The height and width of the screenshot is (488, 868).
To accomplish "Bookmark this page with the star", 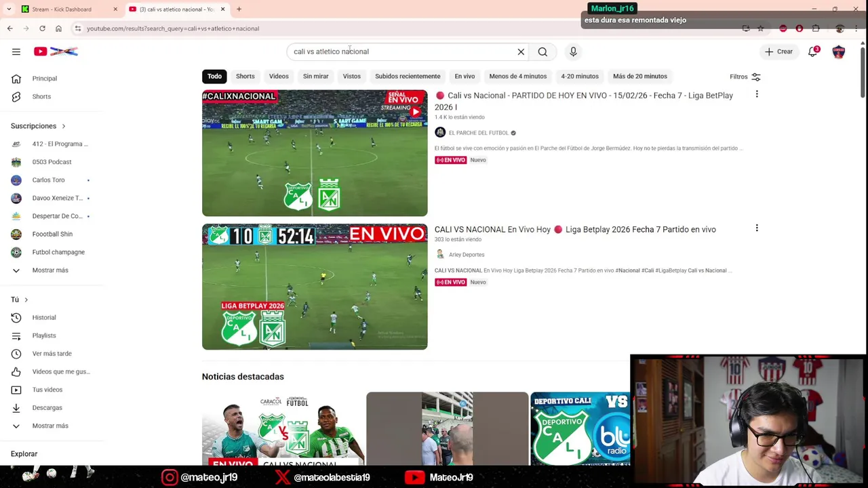I will coord(760,28).
